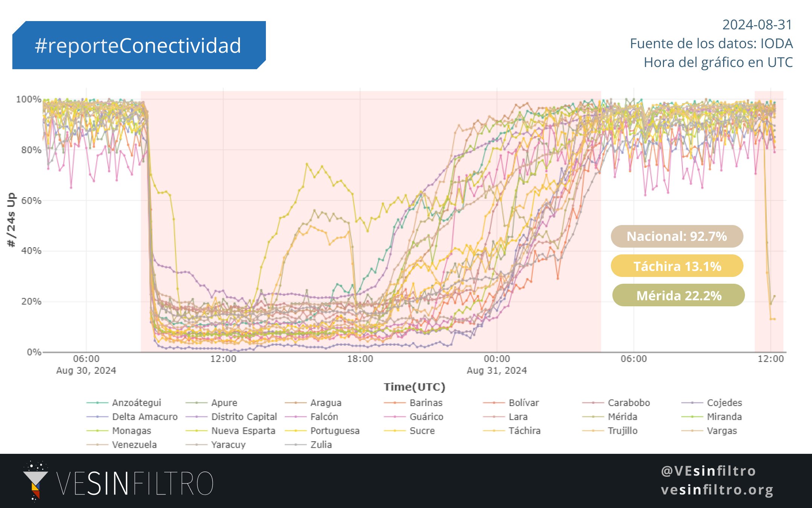Toggle the Distrito Capital legend entry
Screen dimensions: 812x508
coord(244,417)
